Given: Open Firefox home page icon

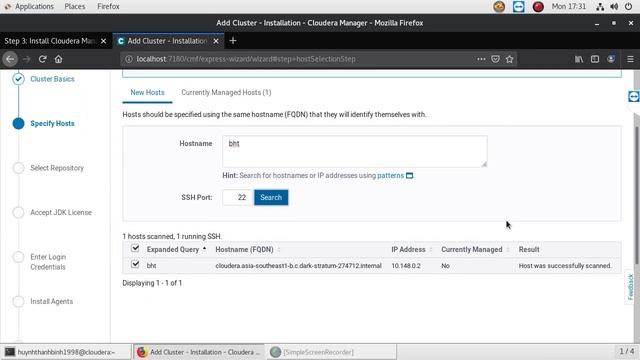Looking at the screenshot, I should [58, 59].
